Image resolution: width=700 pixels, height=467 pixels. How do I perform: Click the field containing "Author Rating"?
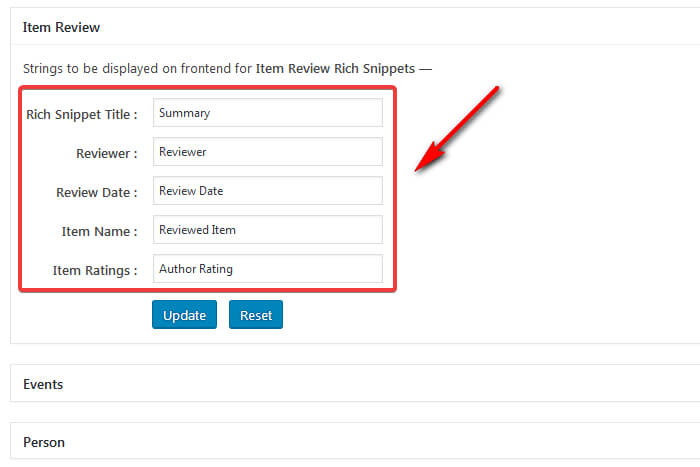tap(267, 269)
